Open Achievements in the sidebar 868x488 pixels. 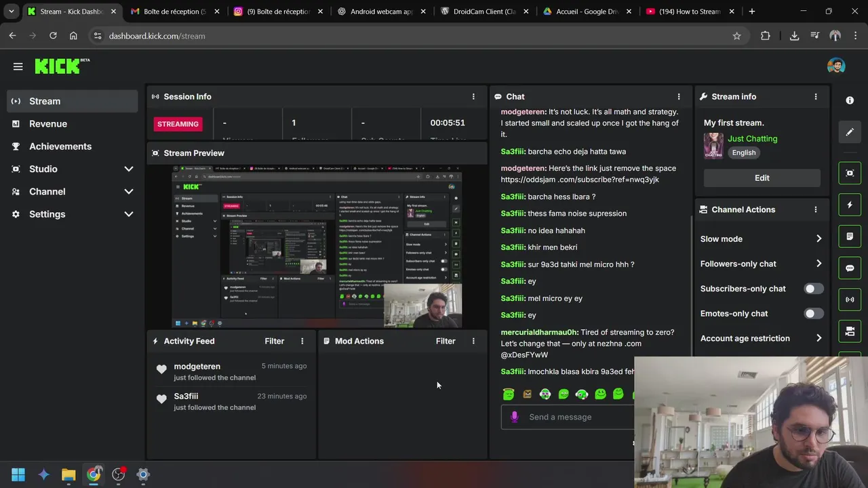tap(72, 146)
